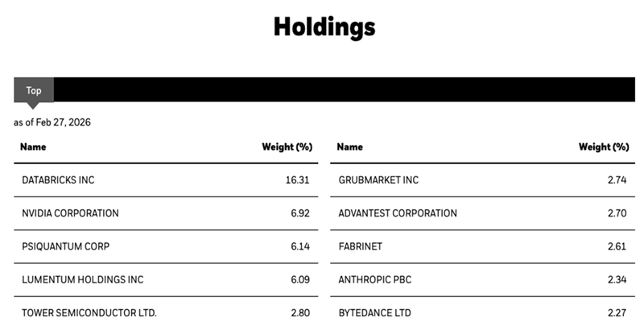Click the ByteDance Ltd holding name
The width and height of the screenshot is (644, 330).
tap(377, 312)
